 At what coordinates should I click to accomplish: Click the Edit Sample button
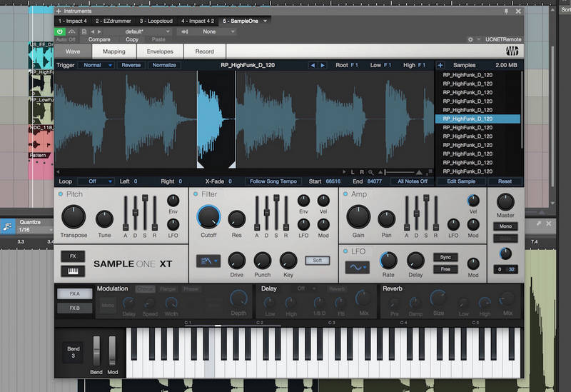461,181
